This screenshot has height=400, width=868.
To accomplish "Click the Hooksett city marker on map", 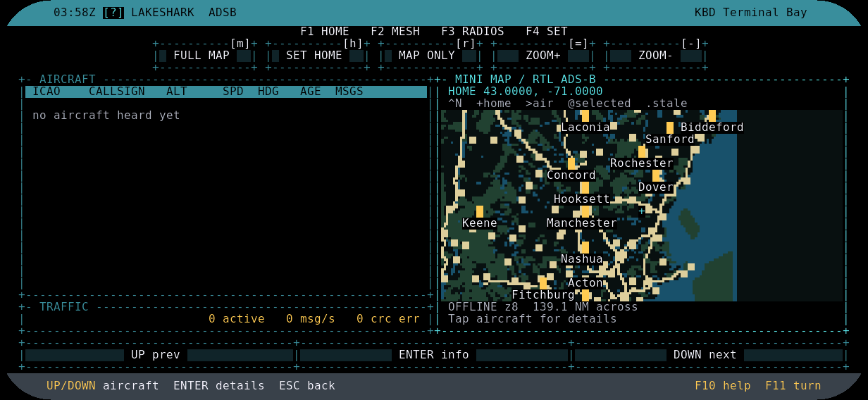I will pos(585,187).
